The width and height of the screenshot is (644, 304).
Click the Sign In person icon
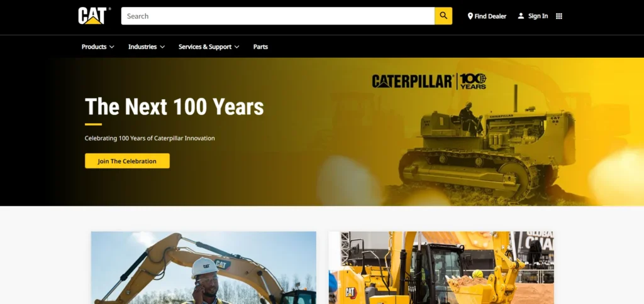pyautogui.click(x=521, y=16)
